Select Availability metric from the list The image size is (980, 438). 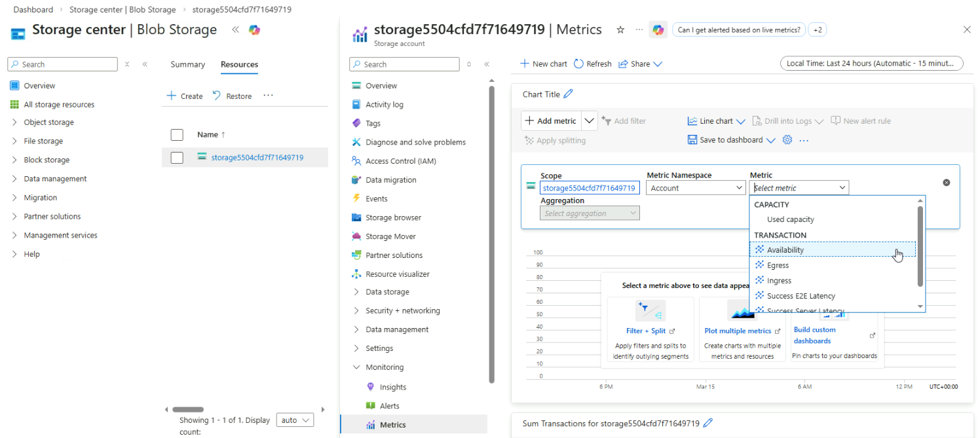point(785,250)
